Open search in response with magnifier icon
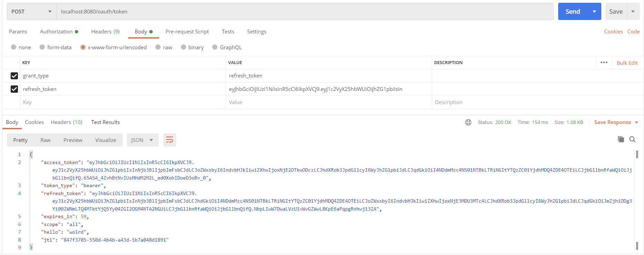This screenshot has width=644, height=255. pos(632,139)
